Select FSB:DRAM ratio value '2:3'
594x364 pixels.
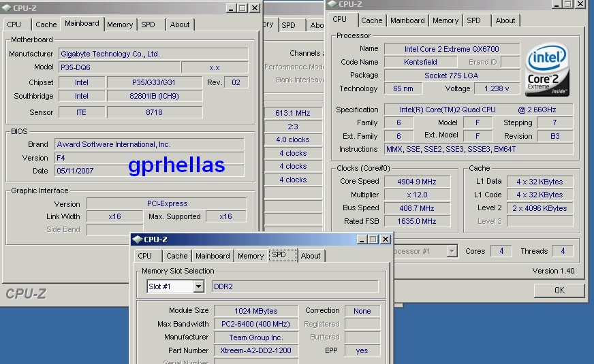point(292,127)
